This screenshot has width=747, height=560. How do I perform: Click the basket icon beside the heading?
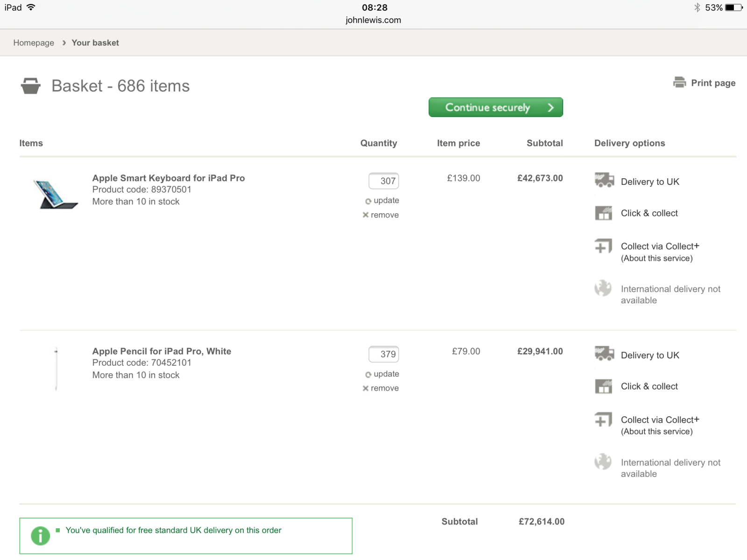click(x=31, y=86)
